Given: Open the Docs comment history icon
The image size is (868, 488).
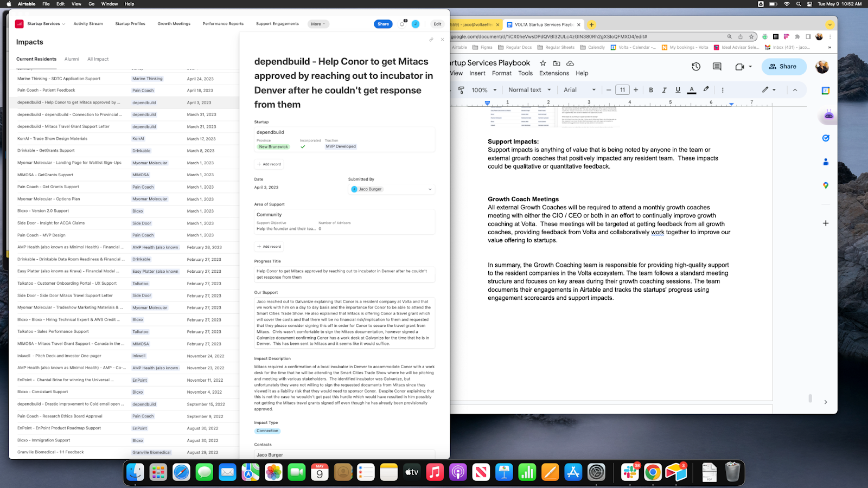Looking at the screenshot, I should coord(717,67).
